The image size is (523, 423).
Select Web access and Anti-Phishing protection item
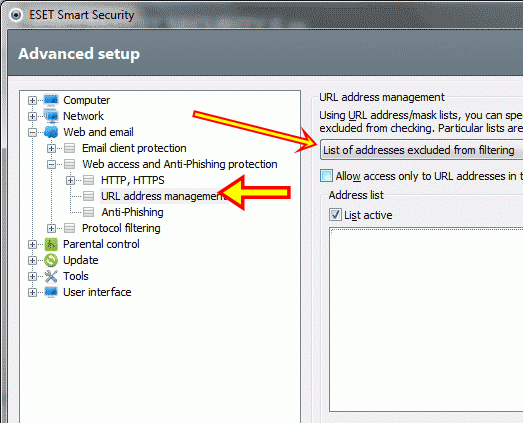coord(180,164)
